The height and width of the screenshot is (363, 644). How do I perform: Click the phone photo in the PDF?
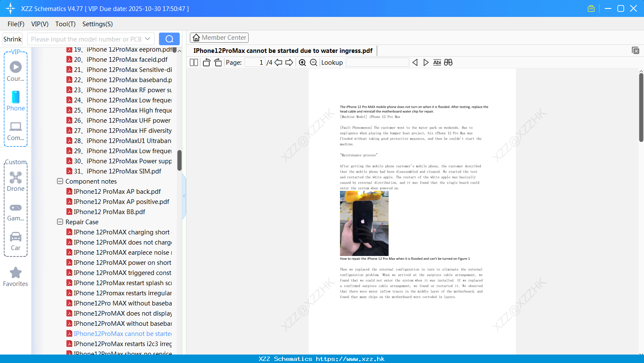click(x=364, y=223)
